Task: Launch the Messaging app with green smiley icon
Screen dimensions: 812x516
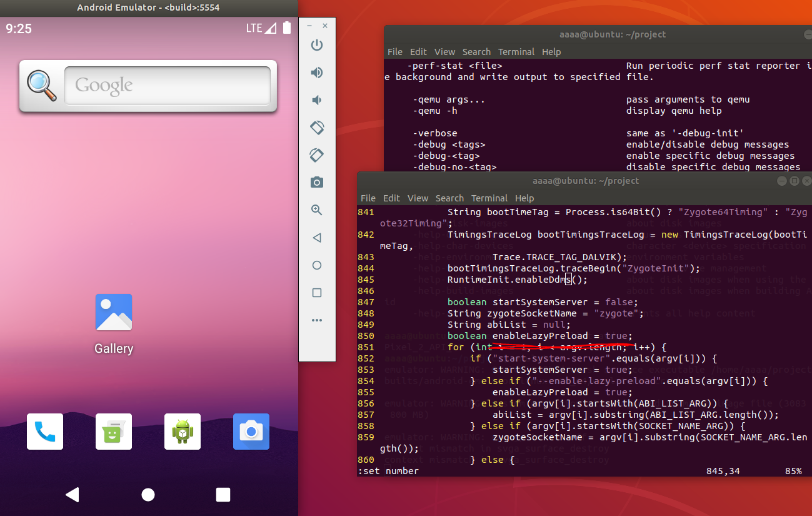Action: pos(114,432)
